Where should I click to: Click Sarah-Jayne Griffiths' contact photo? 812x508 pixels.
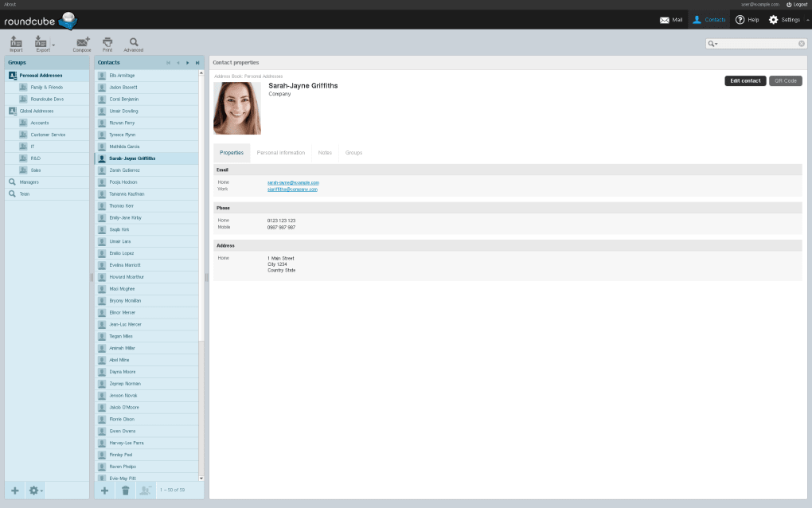pyautogui.click(x=237, y=107)
